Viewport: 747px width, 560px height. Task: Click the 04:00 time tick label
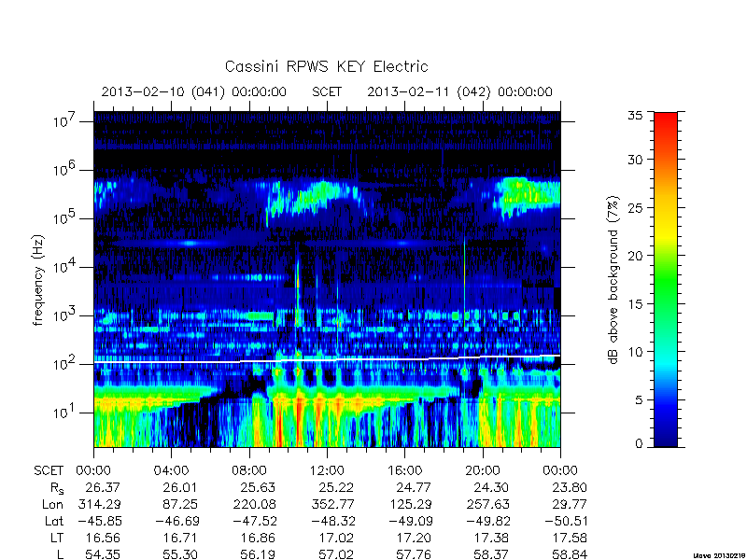point(171,471)
